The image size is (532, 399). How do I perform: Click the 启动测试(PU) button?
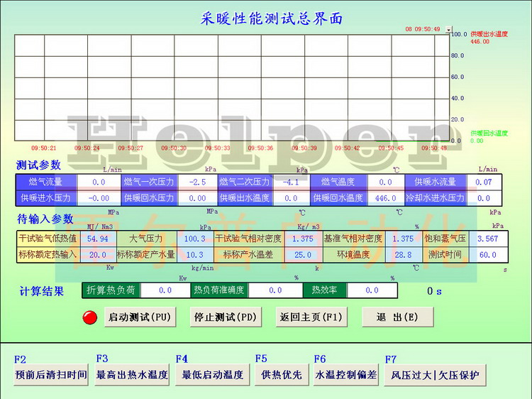point(140,317)
